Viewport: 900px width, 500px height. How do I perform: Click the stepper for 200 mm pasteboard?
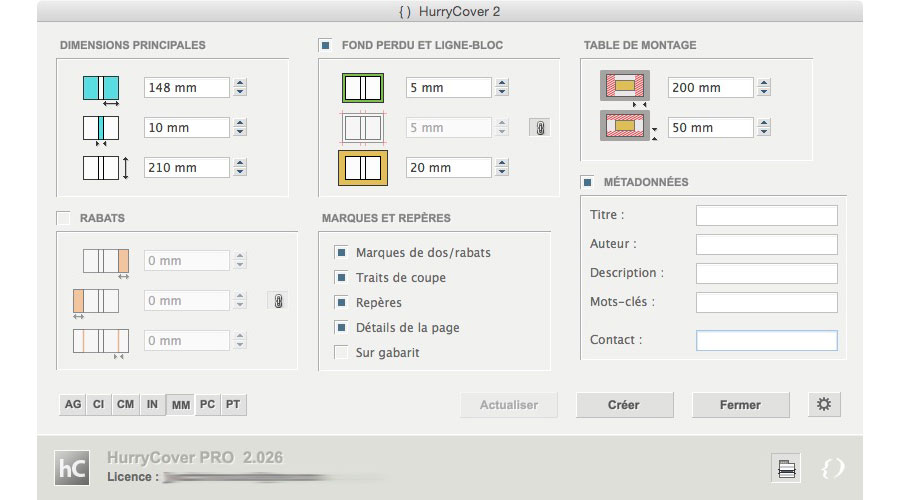[x=764, y=87]
